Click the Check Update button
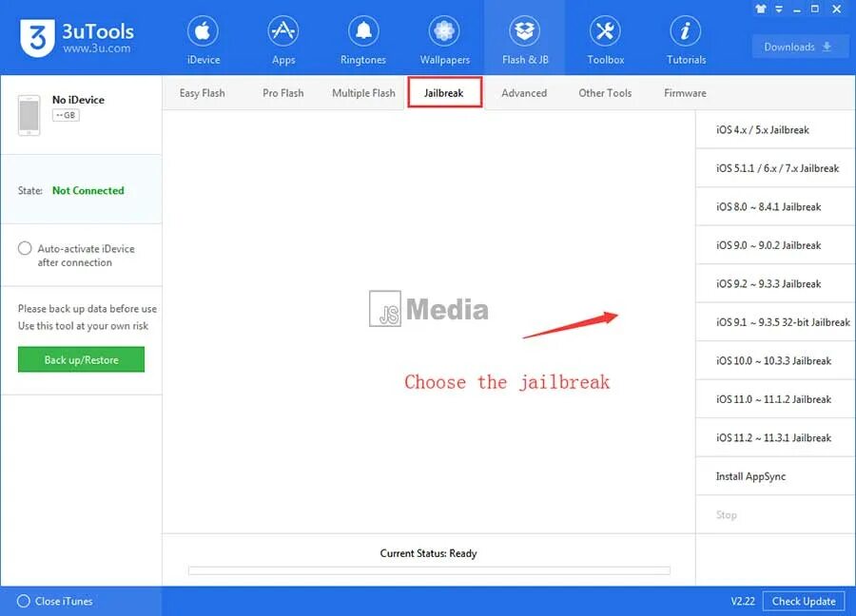The height and width of the screenshot is (616, 856). pos(804,602)
